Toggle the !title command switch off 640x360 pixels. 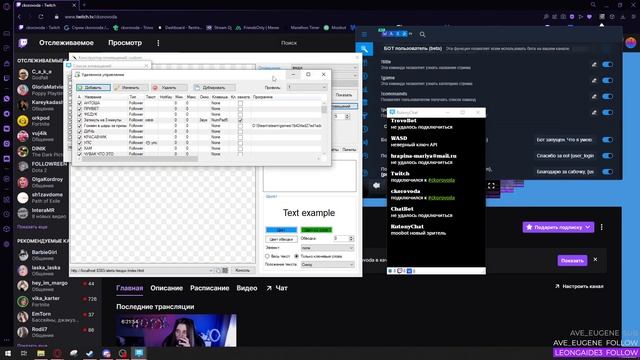[607, 64]
